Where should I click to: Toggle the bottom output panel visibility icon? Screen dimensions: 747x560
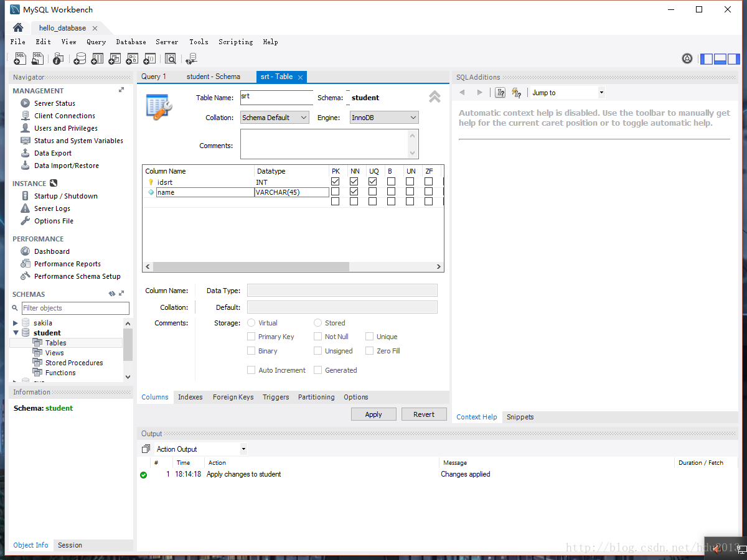720,59
